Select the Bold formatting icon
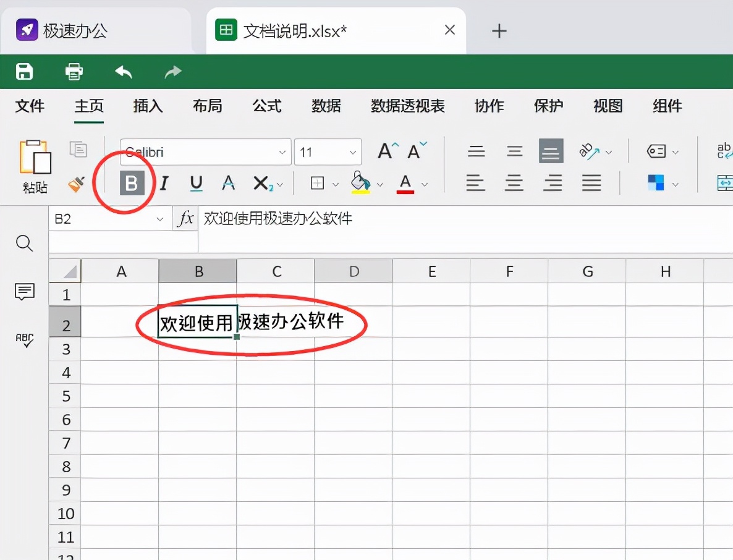733x560 pixels. pyautogui.click(x=132, y=183)
